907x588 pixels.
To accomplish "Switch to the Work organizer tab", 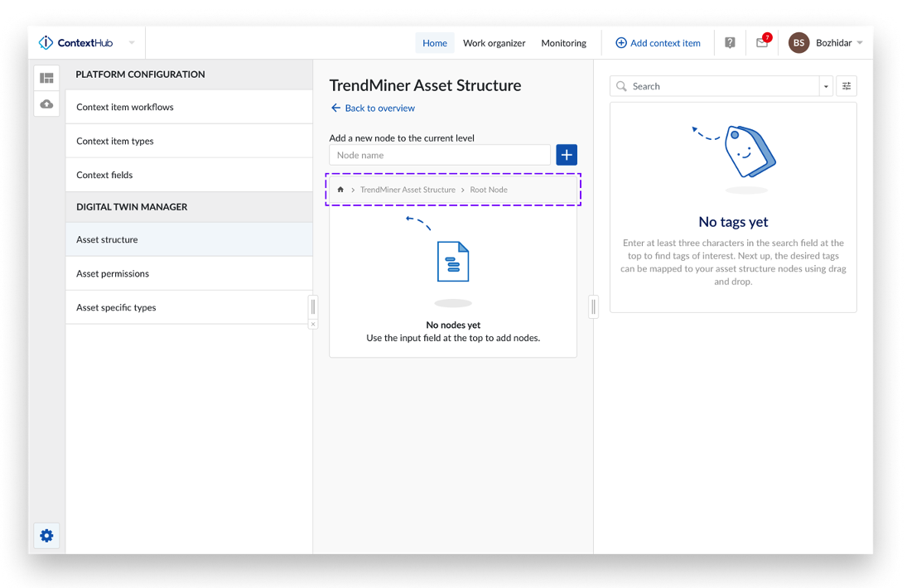I will click(x=494, y=43).
